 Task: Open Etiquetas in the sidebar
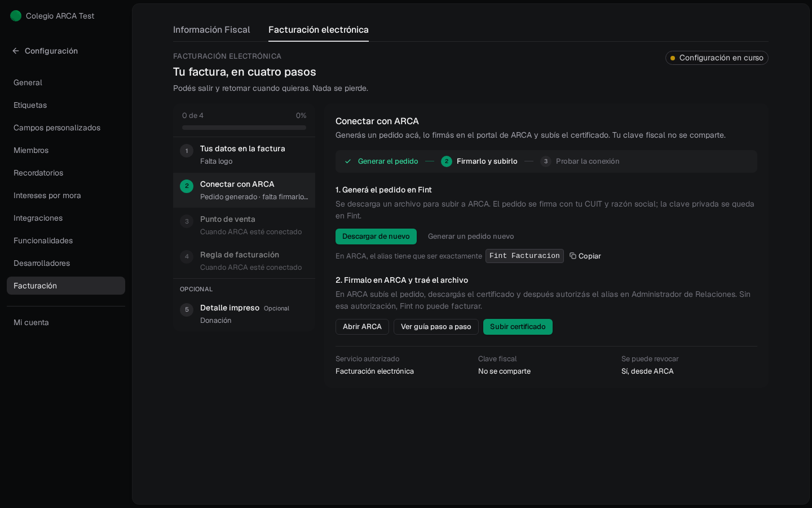pos(66,105)
